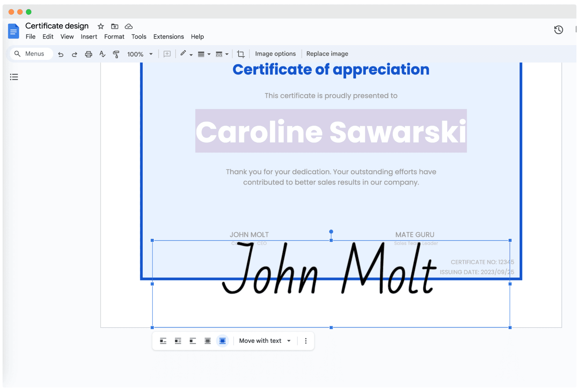The image size is (579, 392).
Task: Click the Replace image button
Action: 327,54
